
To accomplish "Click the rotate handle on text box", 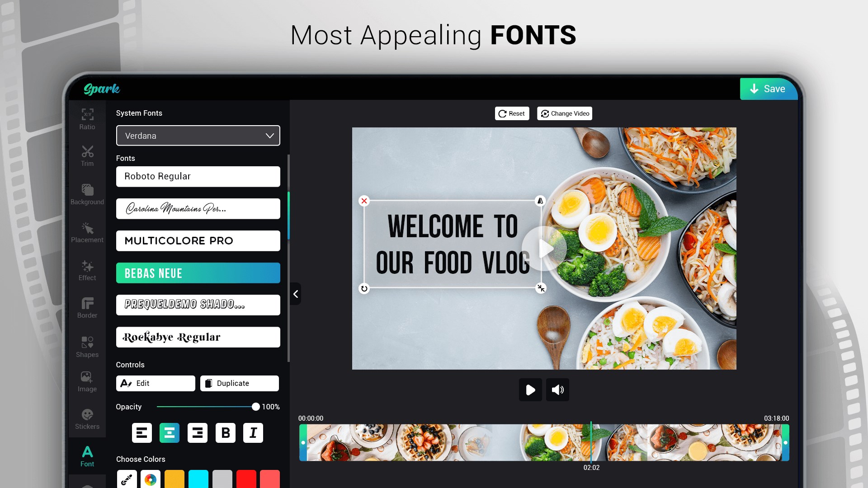I will 364,288.
